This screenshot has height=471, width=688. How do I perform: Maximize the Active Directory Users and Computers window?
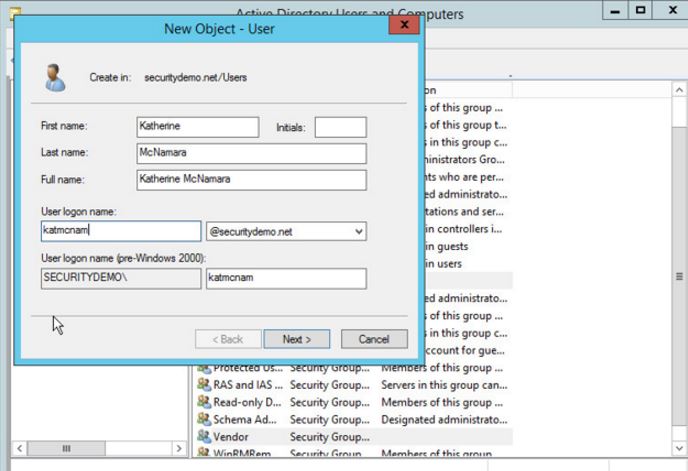(641, 10)
